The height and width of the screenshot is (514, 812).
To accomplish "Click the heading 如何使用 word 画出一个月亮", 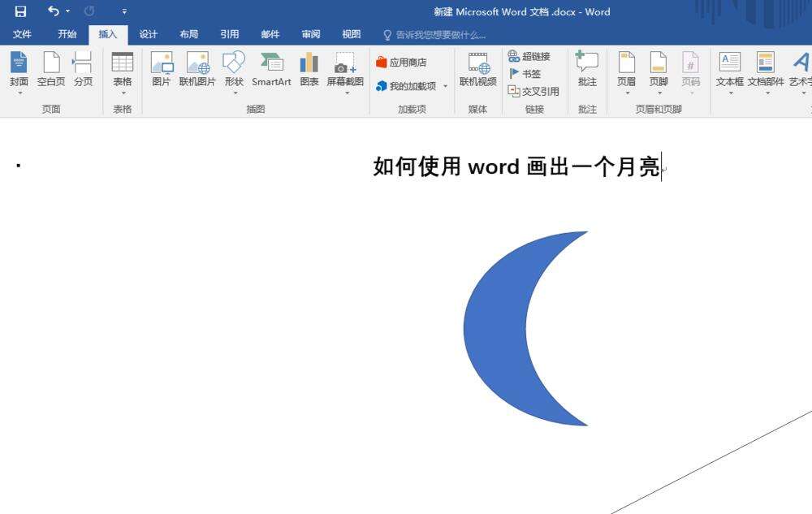I will [516, 166].
